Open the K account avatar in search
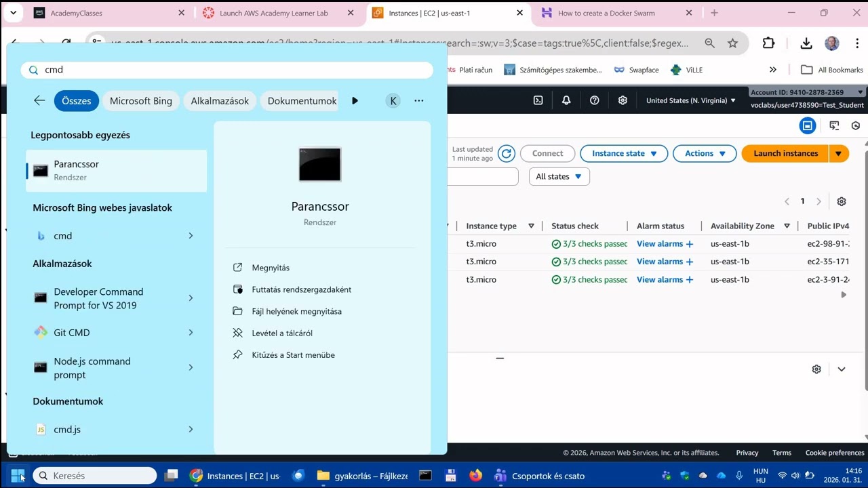 pyautogui.click(x=393, y=101)
